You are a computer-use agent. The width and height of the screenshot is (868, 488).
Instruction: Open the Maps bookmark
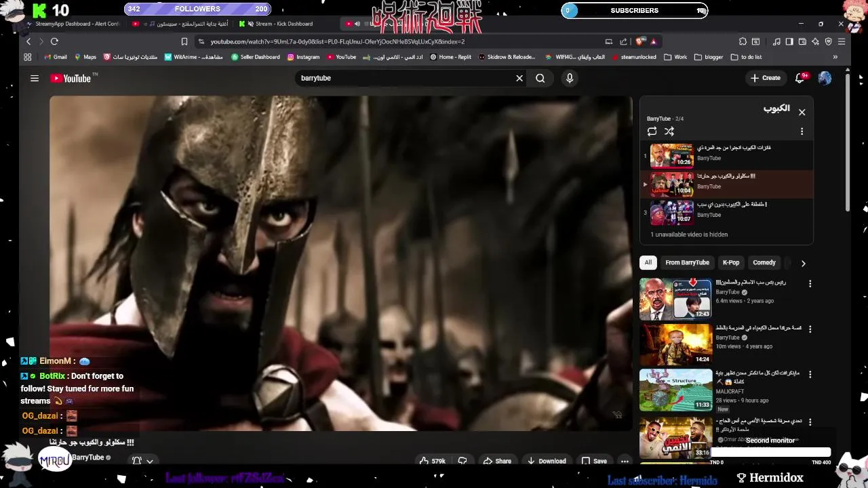85,57
